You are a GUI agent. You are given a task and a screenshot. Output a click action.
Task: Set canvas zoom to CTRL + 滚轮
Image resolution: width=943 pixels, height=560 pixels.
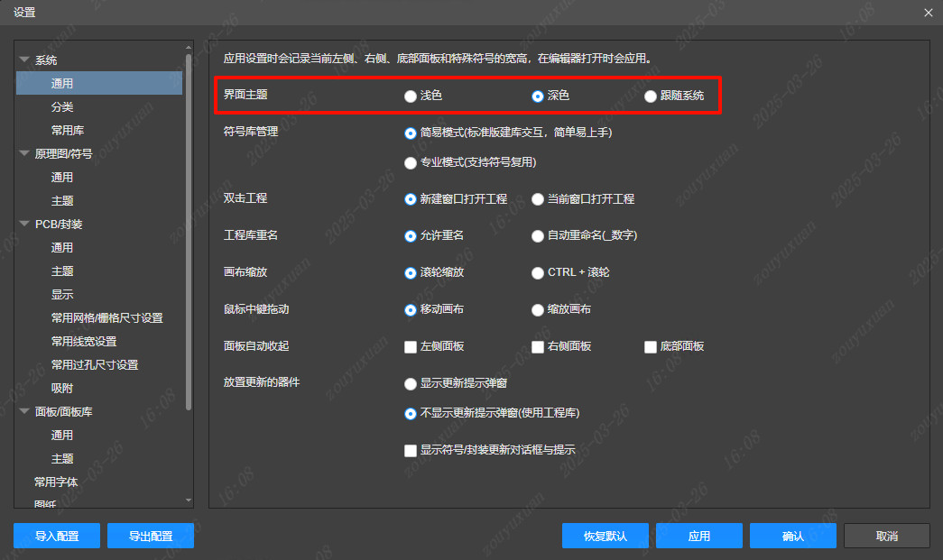coord(538,272)
